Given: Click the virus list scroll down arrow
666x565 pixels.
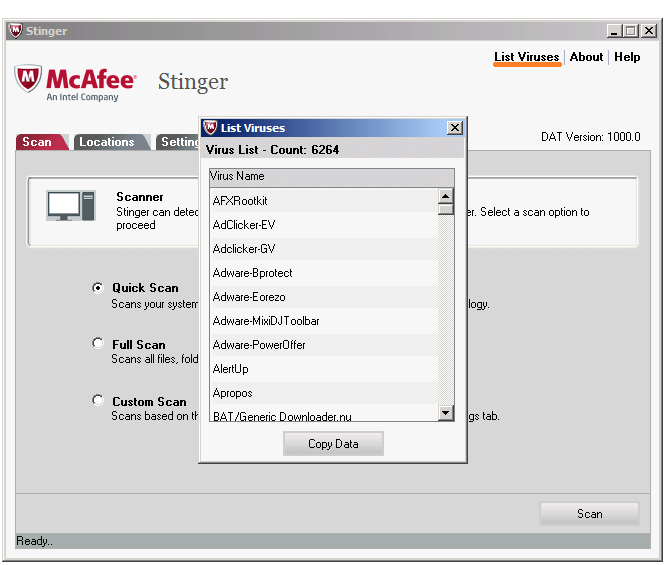Looking at the screenshot, I should (445, 412).
